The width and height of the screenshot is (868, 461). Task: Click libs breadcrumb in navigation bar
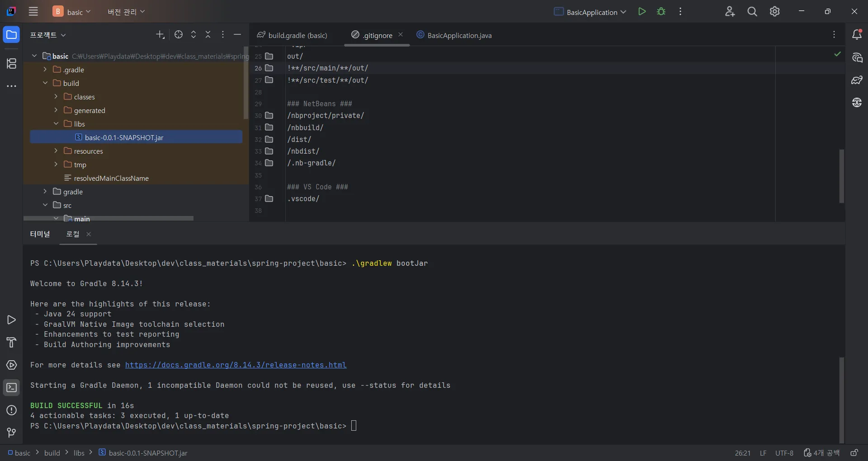(x=79, y=453)
